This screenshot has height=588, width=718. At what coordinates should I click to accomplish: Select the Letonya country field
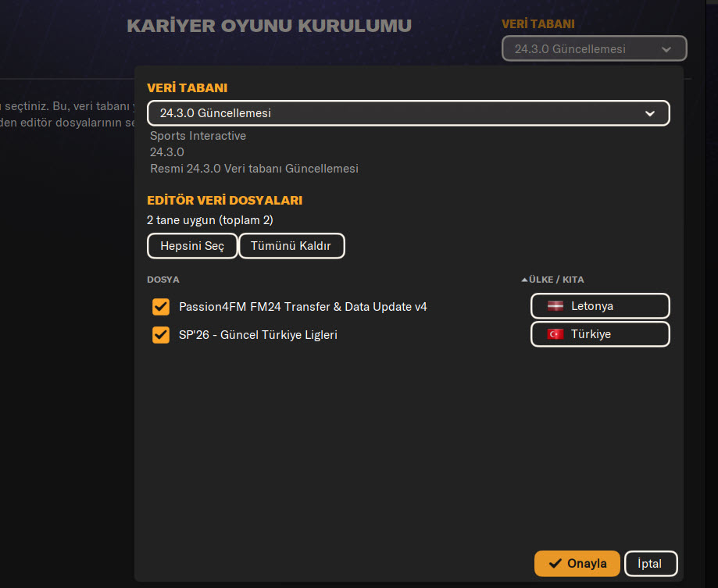click(600, 306)
